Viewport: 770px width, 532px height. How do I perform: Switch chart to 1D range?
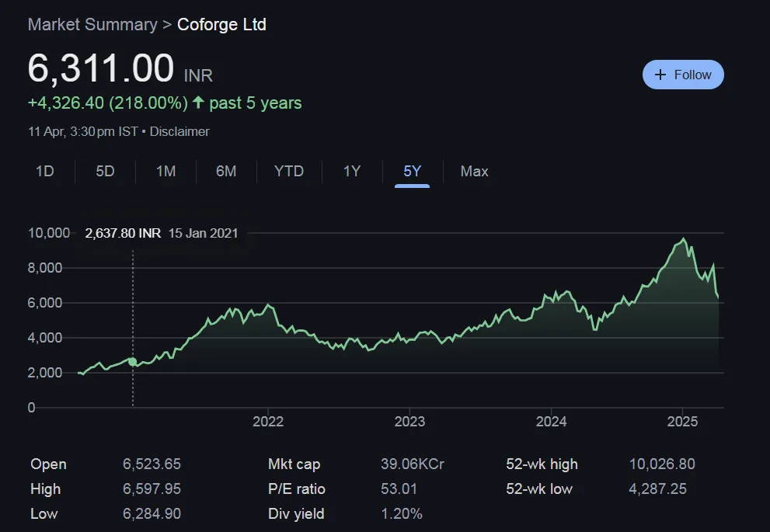[x=45, y=172]
